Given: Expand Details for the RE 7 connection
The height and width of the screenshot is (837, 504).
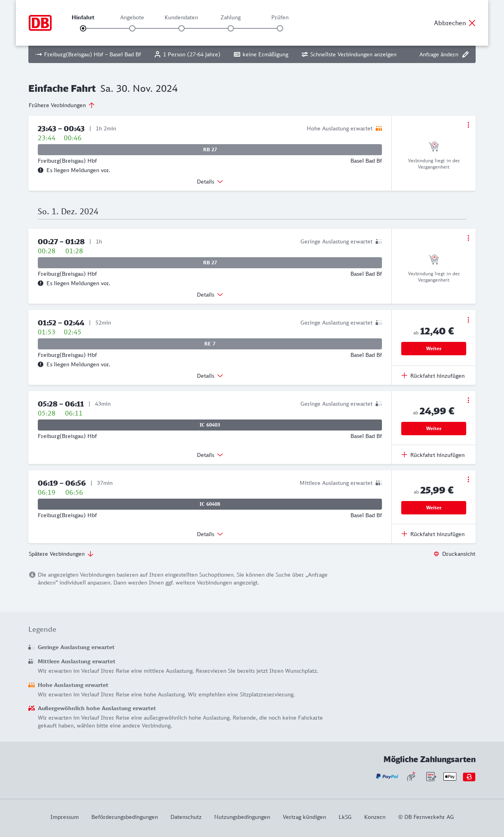Looking at the screenshot, I should click(x=210, y=376).
